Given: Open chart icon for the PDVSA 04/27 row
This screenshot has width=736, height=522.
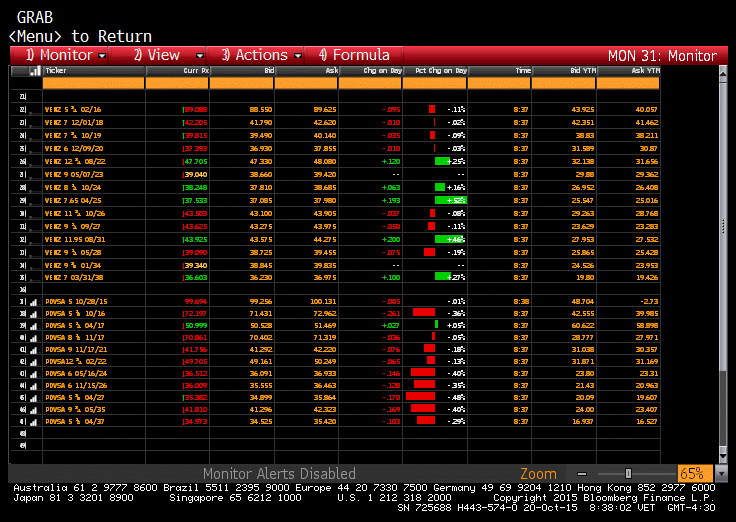Looking at the screenshot, I should pyautogui.click(x=33, y=398).
